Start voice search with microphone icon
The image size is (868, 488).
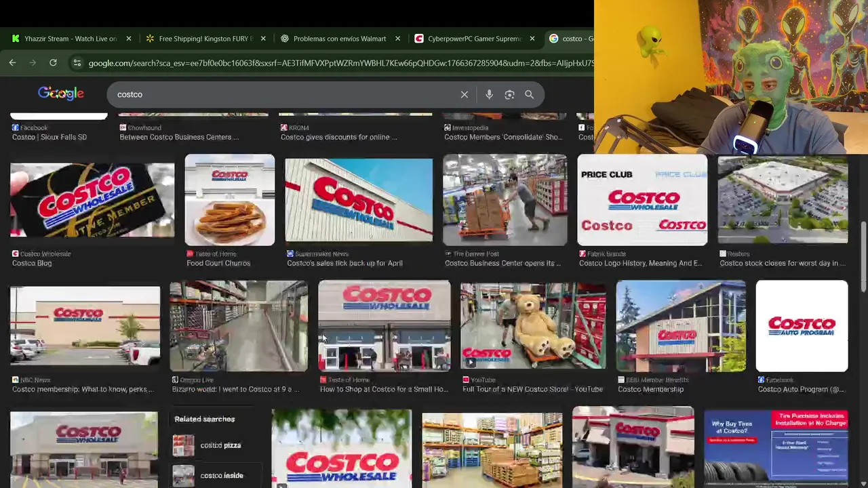coord(489,95)
